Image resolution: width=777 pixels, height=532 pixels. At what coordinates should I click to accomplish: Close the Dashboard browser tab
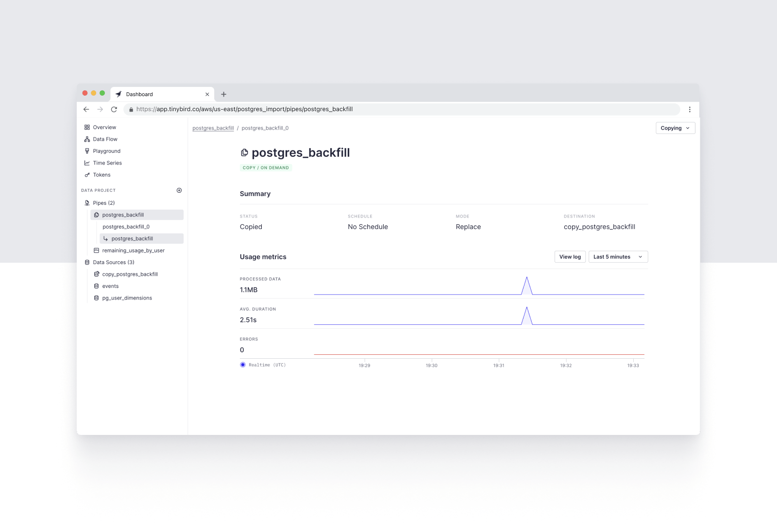tap(207, 94)
